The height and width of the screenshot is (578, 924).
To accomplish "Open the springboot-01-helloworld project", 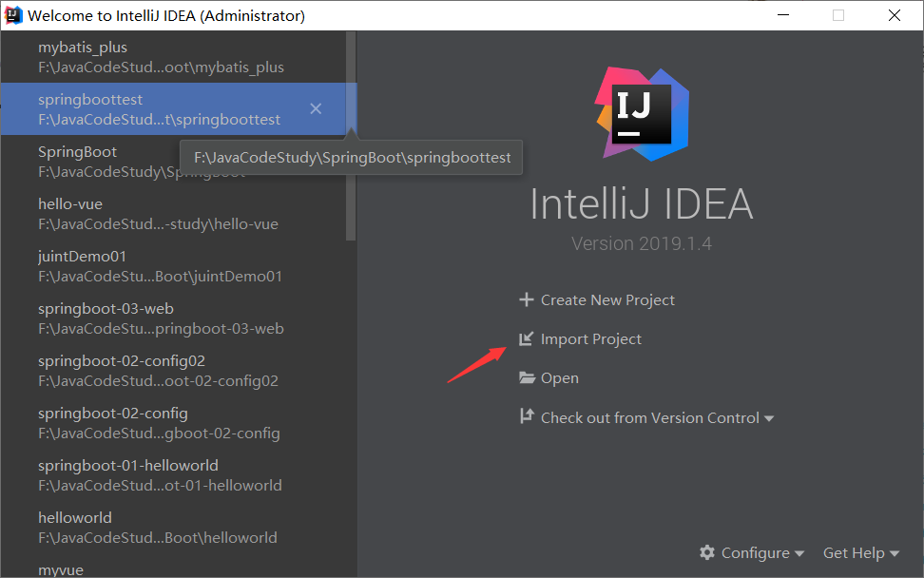I will 161,475.
